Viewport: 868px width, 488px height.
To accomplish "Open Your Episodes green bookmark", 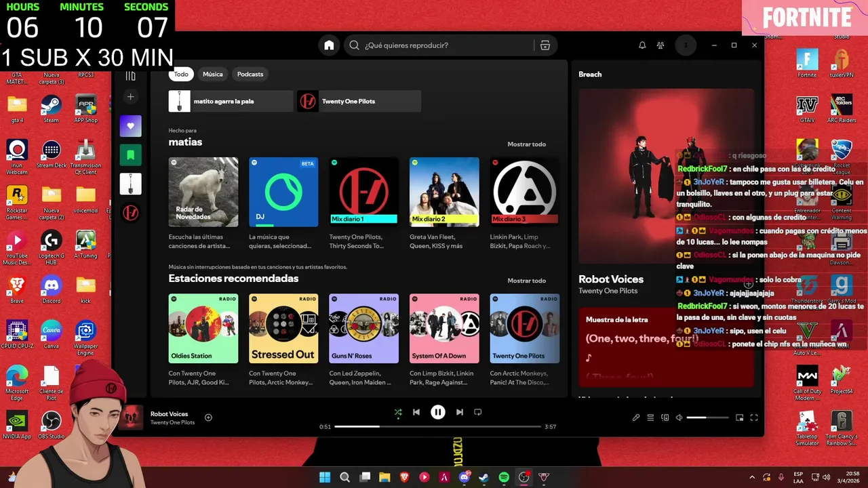I will [131, 155].
